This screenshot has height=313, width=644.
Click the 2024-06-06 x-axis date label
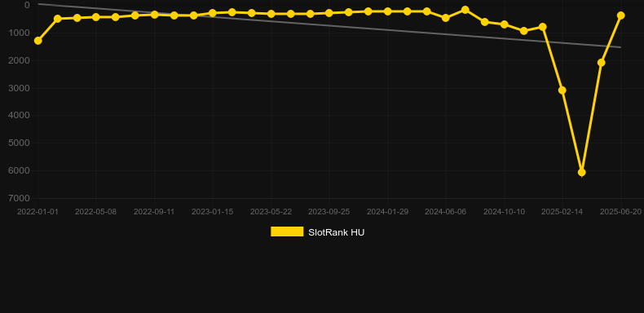click(x=446, y=212)
